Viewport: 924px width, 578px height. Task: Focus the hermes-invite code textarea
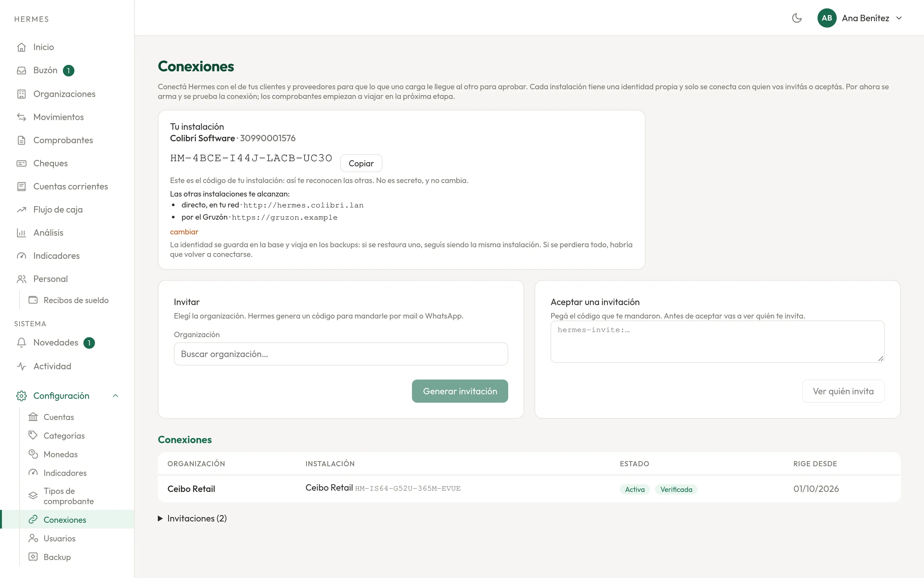(x=717, y=341)
